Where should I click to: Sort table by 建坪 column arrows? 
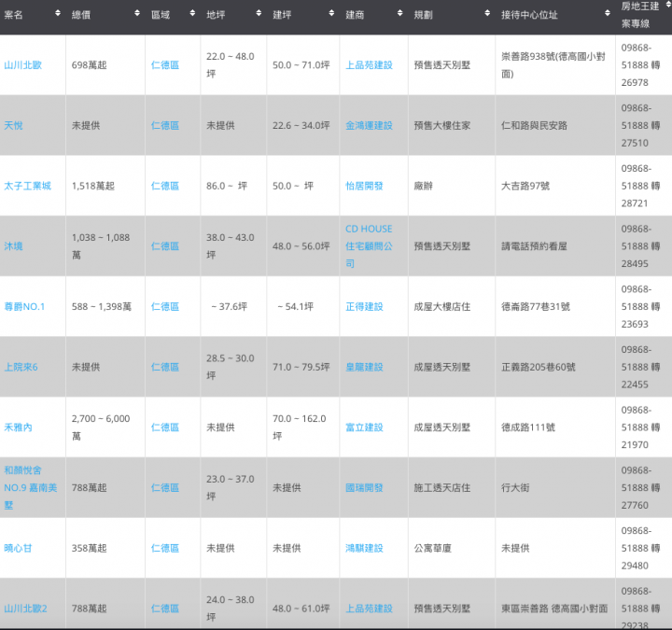coord(331,13)
